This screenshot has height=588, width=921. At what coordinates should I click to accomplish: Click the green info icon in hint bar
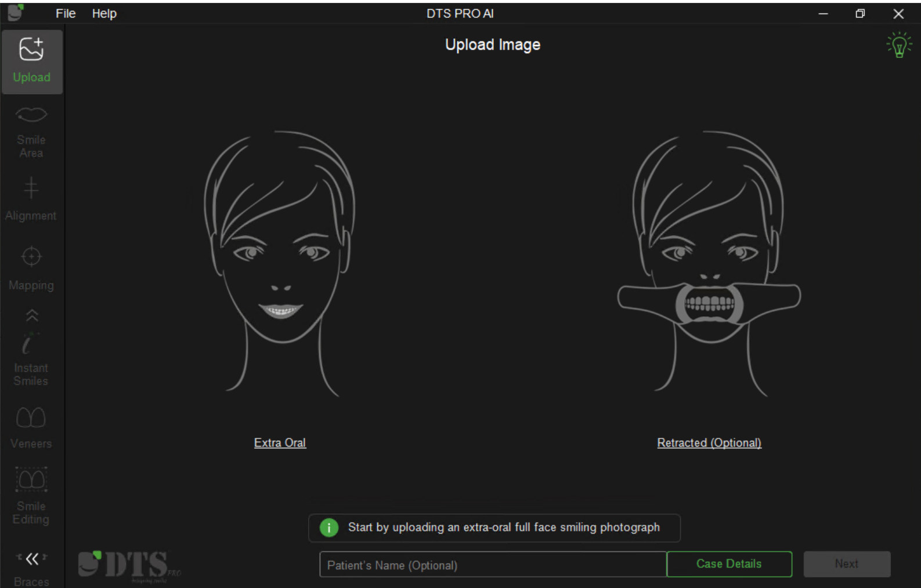pos(329,528)
